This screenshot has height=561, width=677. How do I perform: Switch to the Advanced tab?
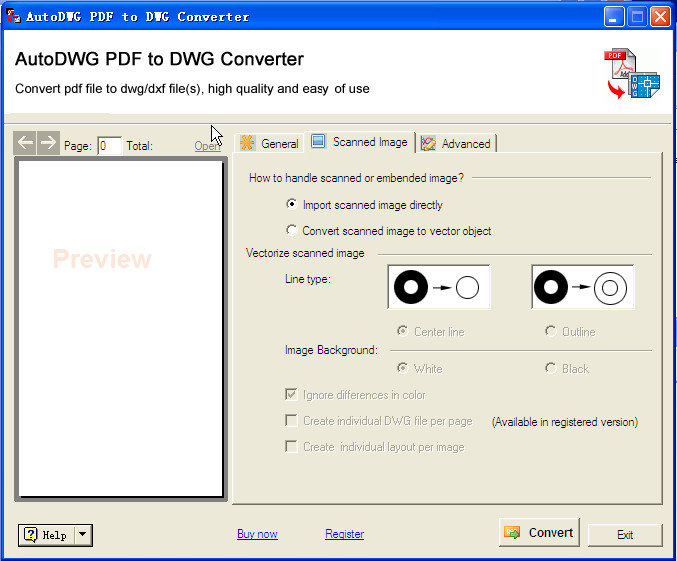point(456,143)
